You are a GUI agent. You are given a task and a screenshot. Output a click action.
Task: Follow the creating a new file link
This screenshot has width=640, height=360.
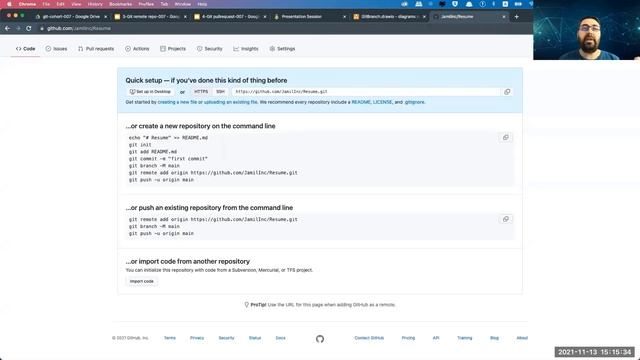(x=177, y=102)
